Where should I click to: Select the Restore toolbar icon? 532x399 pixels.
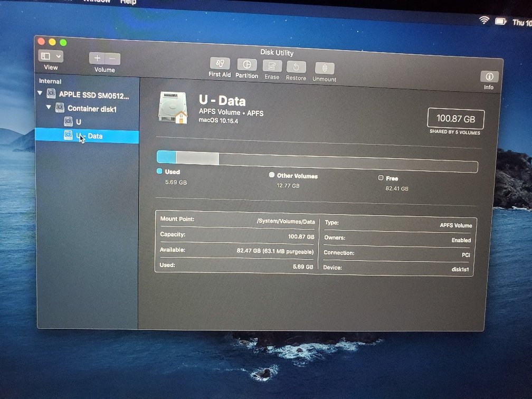coord(296,67)
